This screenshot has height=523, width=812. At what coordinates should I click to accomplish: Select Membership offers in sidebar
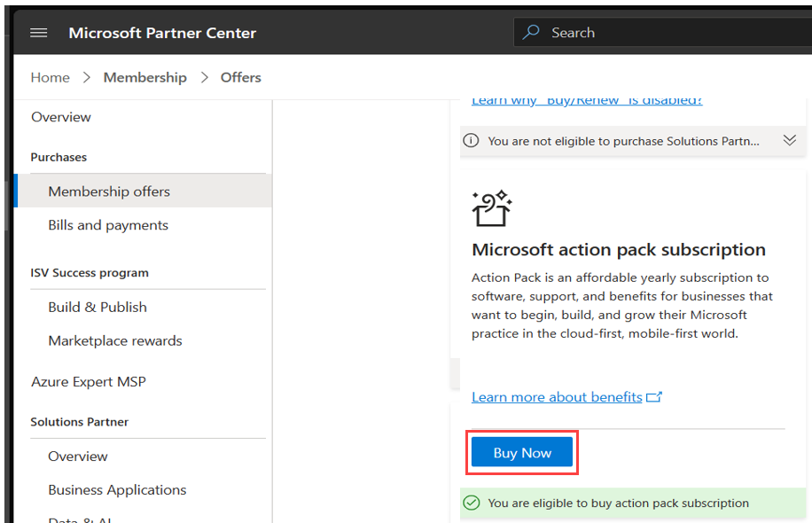144,191
